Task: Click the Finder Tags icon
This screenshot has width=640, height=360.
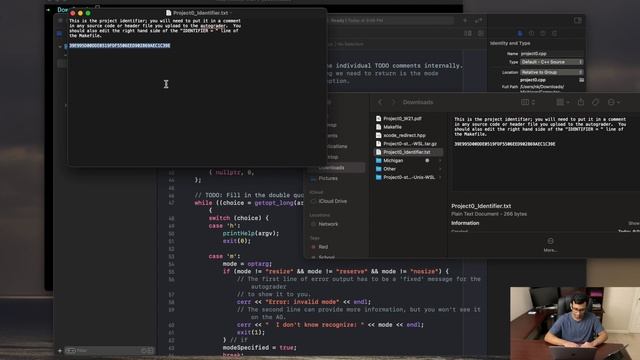Action: point(596,102)
